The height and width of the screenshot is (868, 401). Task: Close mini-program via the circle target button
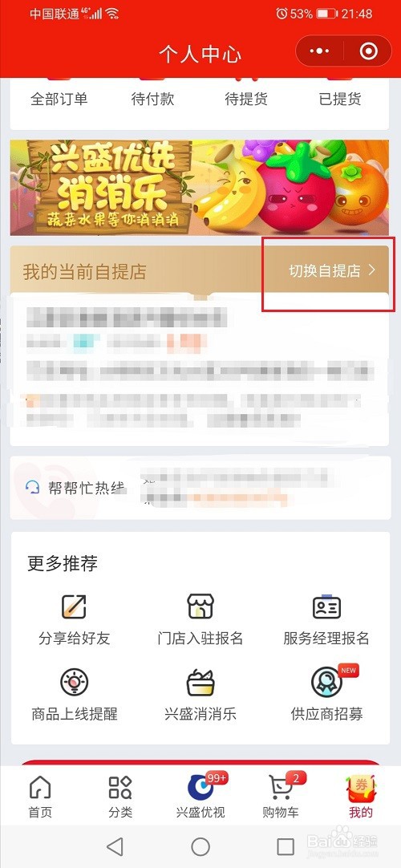[368, 51]
